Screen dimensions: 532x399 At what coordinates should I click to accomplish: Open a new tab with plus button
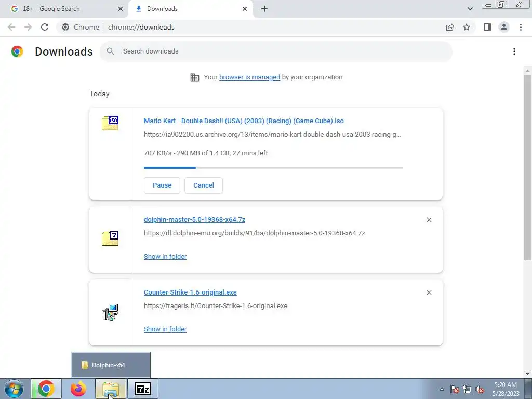[264, 9]
